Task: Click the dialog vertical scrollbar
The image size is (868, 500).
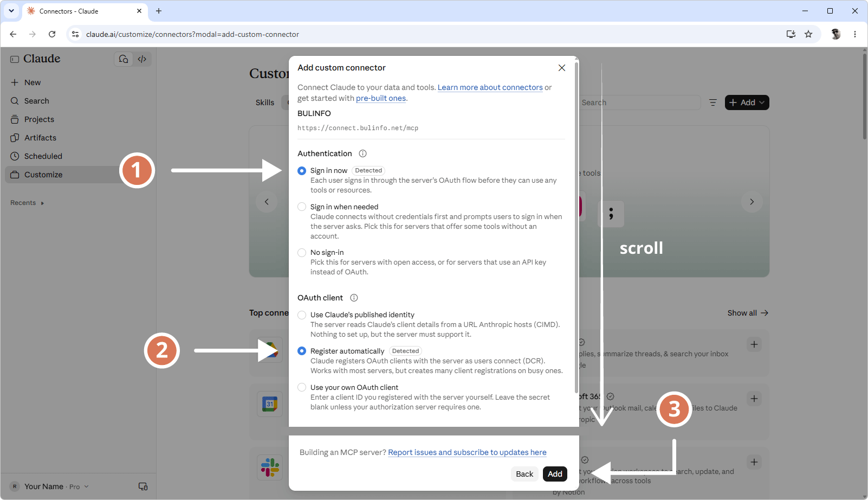Action: click(576, 228)
